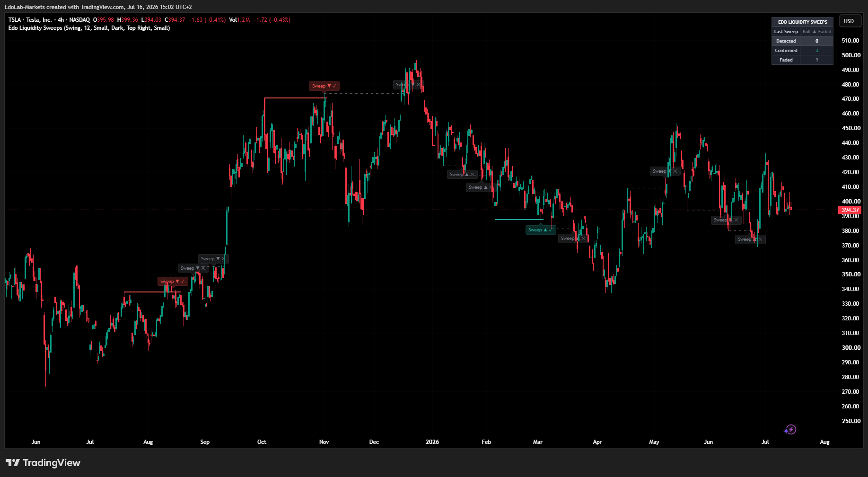Click the 350.00 price axis label
The width and height of the screenshot is (868, 477).
pyautogui.click(x=850, y=274)
